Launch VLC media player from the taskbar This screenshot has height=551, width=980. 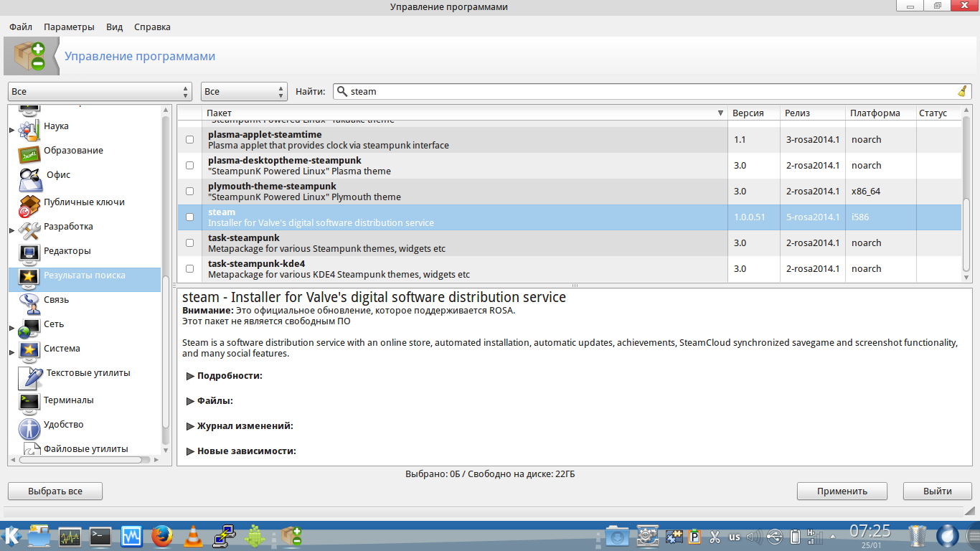(193, 536)
